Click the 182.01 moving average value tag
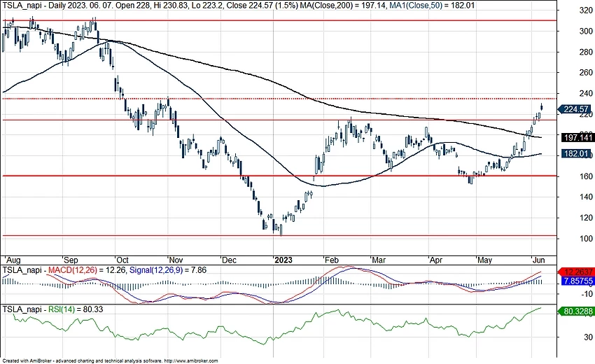 click(x=575, y=154)
